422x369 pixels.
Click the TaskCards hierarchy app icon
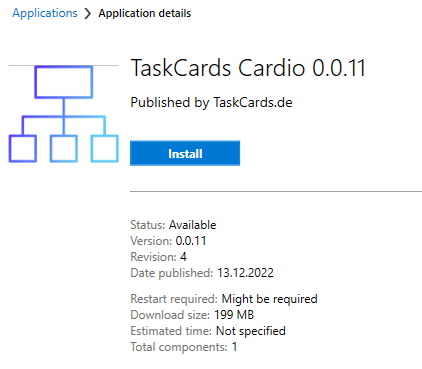64,114
